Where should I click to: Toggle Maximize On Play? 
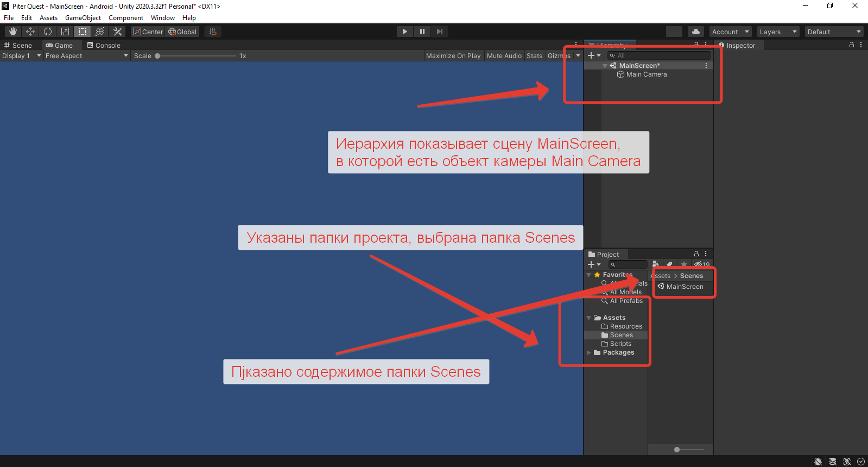(453, 55)
